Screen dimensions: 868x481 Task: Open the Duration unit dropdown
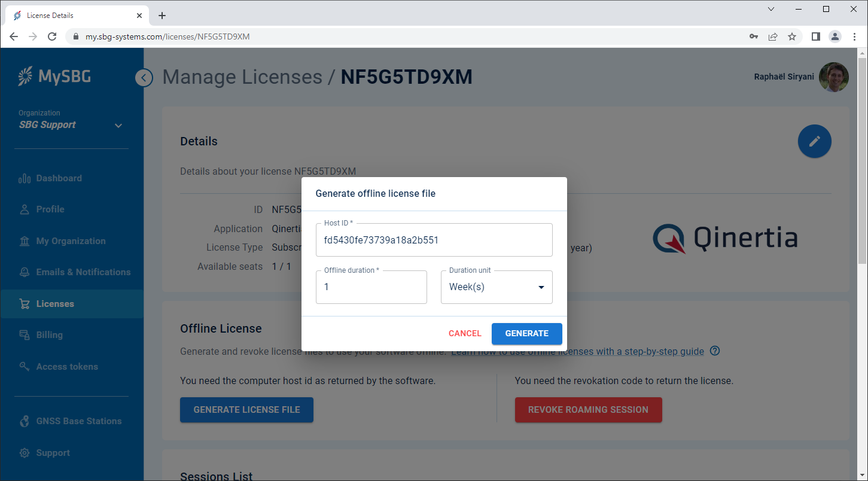click(497, 287)
